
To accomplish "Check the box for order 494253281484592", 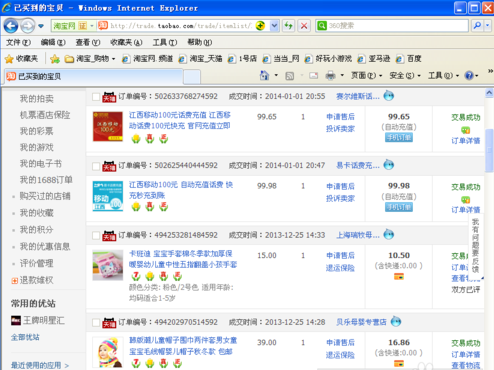I will 96,236.
